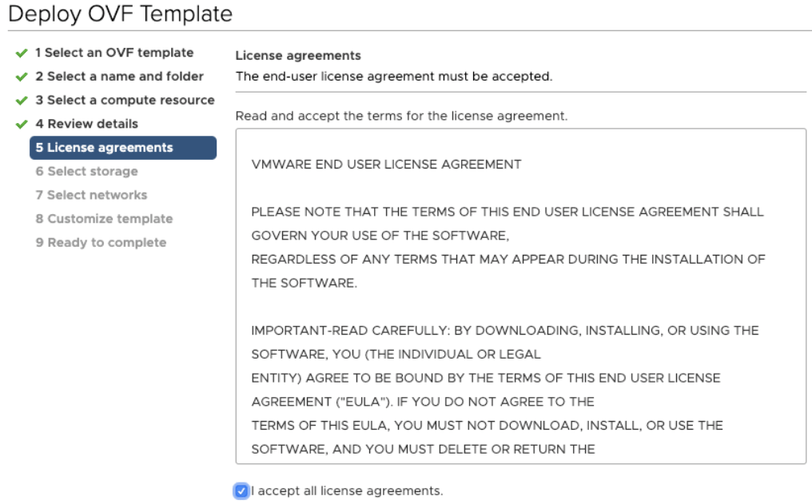The height and width of the screenshot is (504, 812).
Task: Click the green checkmark beside Select a name and folder
Action: (x=22, y=77)
